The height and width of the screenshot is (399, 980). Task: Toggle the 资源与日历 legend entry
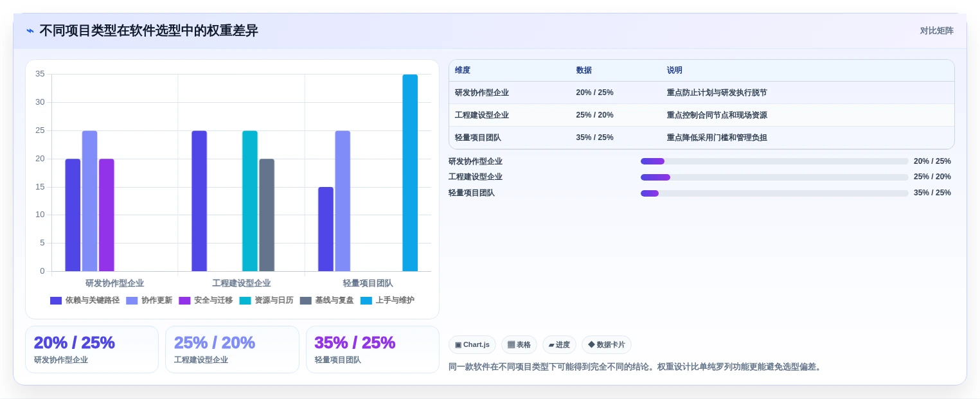[x=266, y=301]
